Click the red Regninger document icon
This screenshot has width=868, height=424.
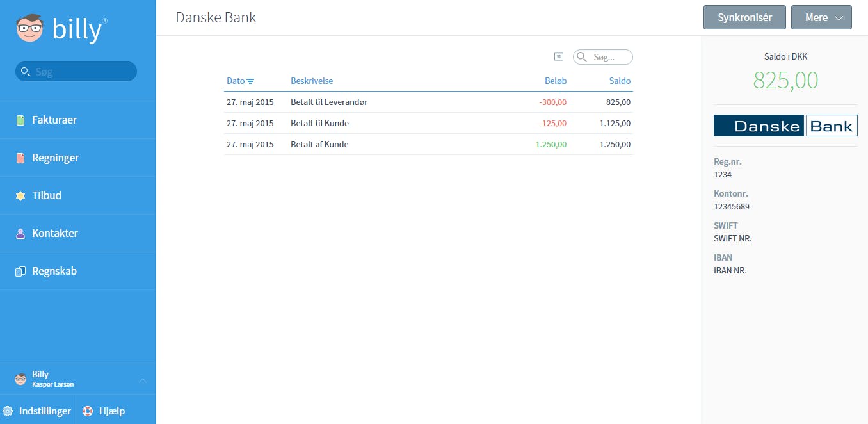tap(20, 158)
